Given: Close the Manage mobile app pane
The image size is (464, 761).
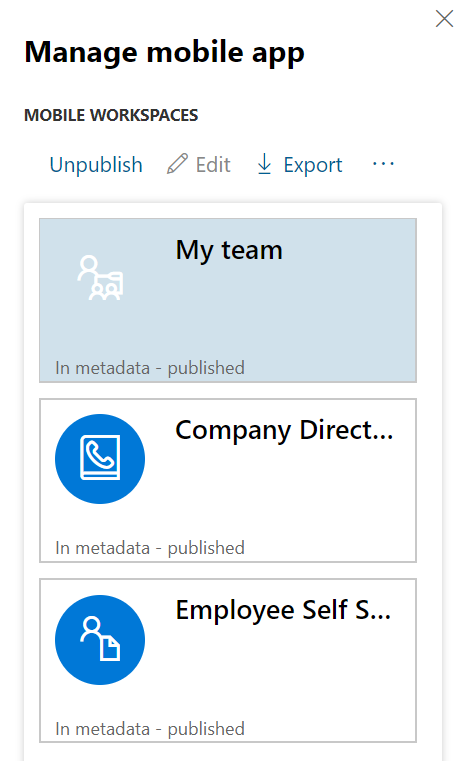Looking at the screenshot, I should [x=444, y=19].
